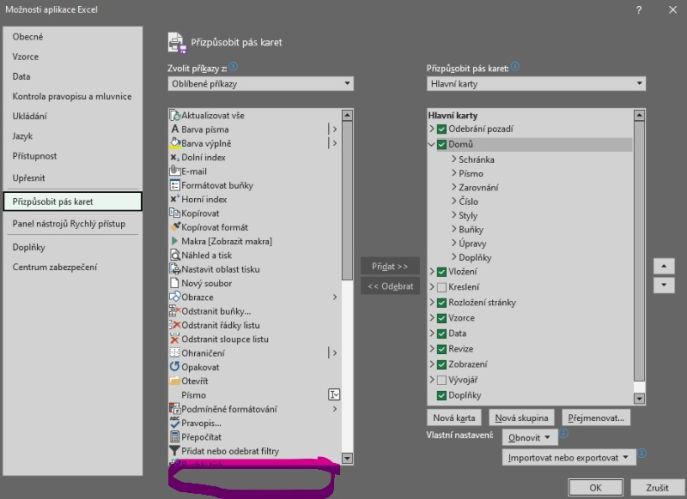Click the Odstranit buňky icon
Image resolution: width=687 pixels, height=499 pixels.
click(x=175, y=311)
